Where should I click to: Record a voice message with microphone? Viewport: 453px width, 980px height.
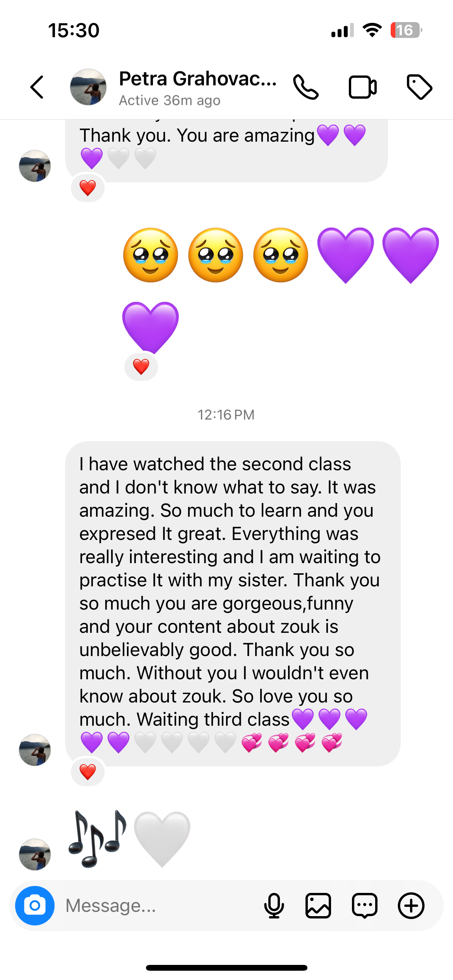[x=274, y=905]
